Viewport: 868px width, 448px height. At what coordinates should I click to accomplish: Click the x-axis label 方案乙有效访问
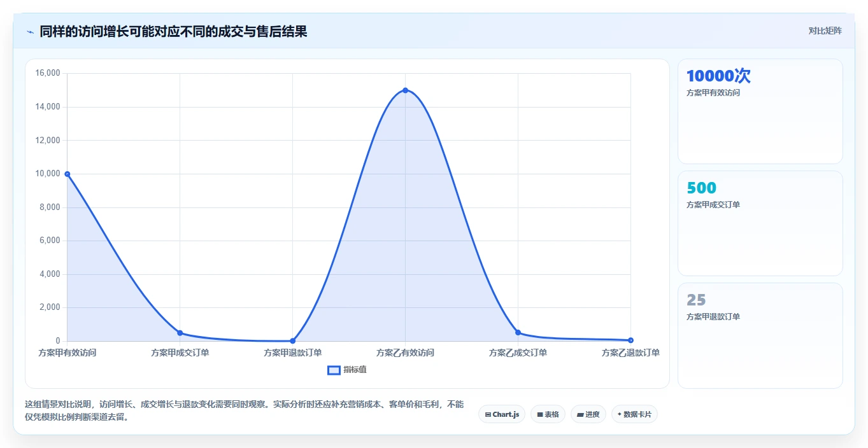tap(405, 353)
